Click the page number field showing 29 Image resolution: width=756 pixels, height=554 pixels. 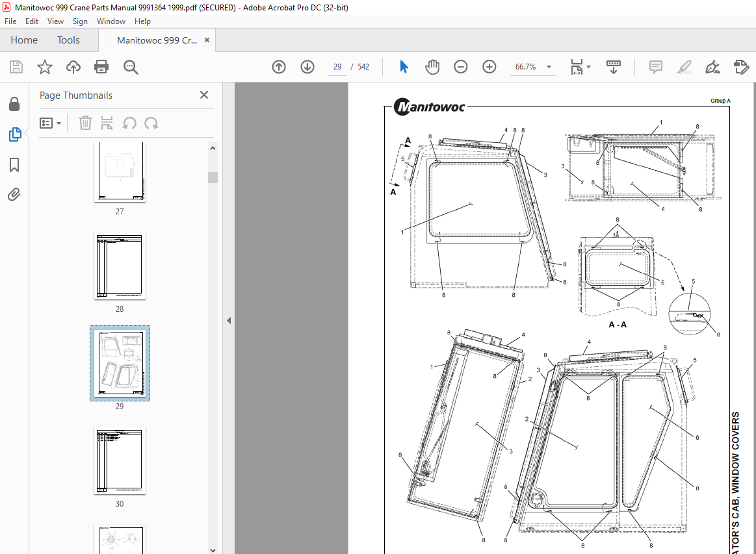click(337, 67)
